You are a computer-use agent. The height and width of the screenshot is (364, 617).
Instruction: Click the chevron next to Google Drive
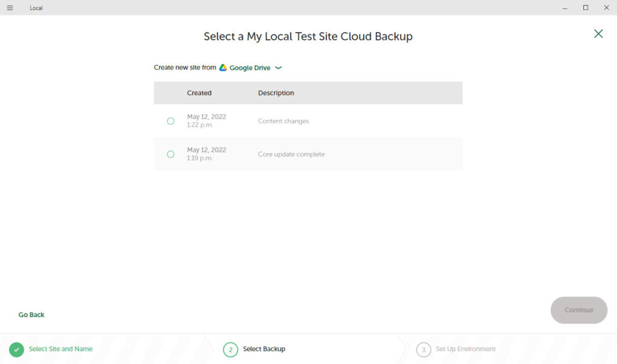pyautogui.click(x=278, y=68)
